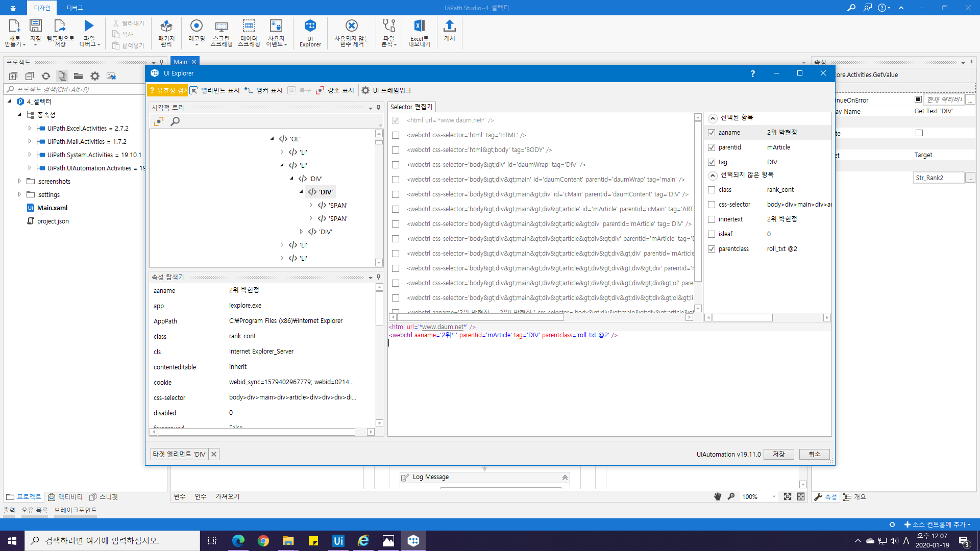Collapse the 선택된 항목 section
This screenshot has height=551, width=980.
[713, 118]
